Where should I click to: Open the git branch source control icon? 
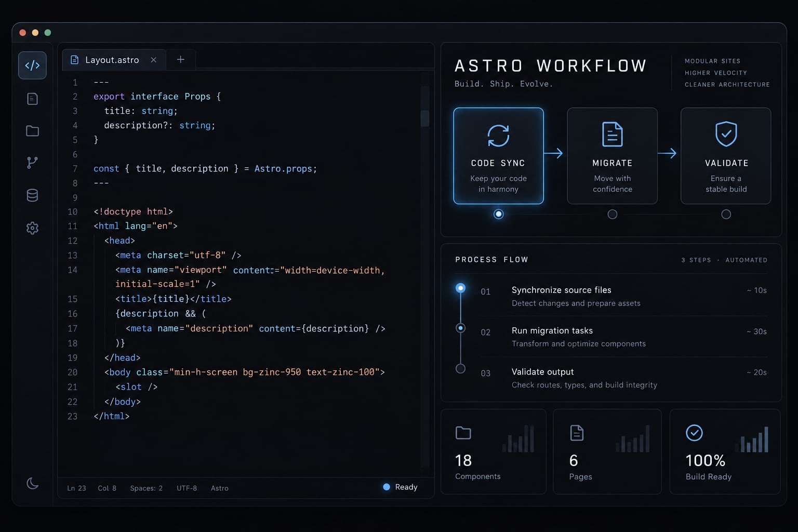[x=32, y=163]
